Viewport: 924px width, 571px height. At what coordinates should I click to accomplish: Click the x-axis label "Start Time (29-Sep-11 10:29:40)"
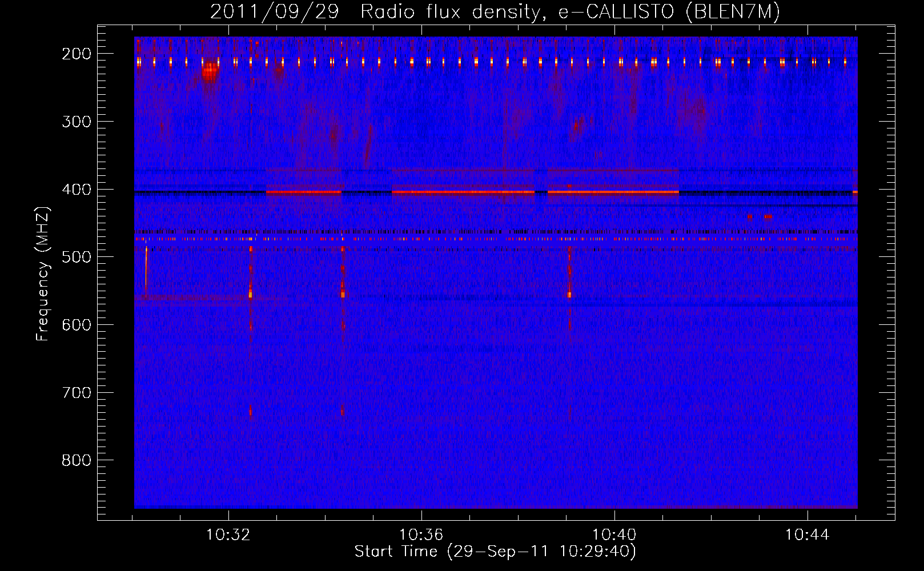point(495,552)
